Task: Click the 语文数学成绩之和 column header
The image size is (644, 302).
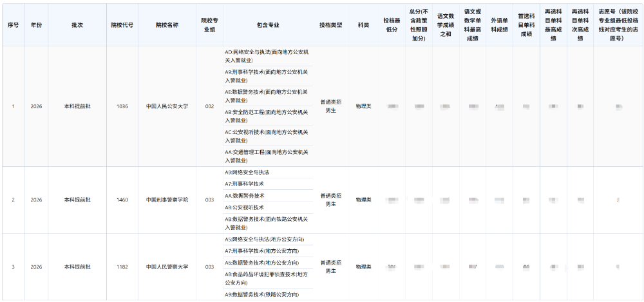Action: point(446,25)
